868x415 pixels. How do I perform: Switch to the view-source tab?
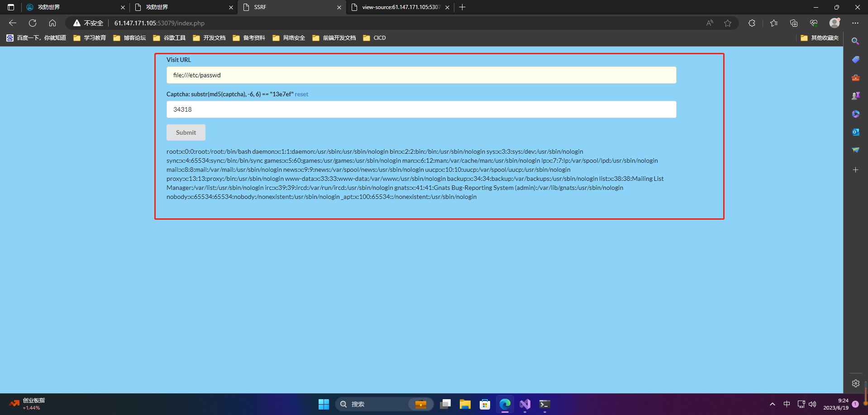[398, 7]
